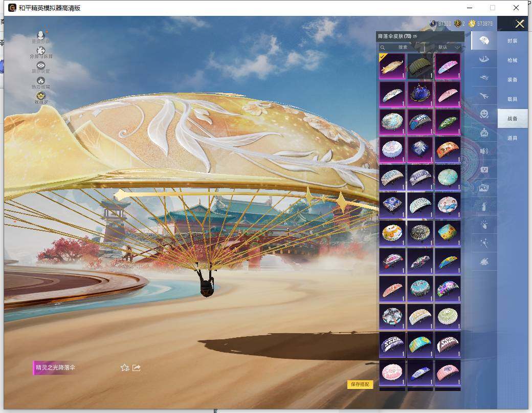Expand the 默认 sort dropdown
This screenshot has height=413, width=532.
click(449, 47)
